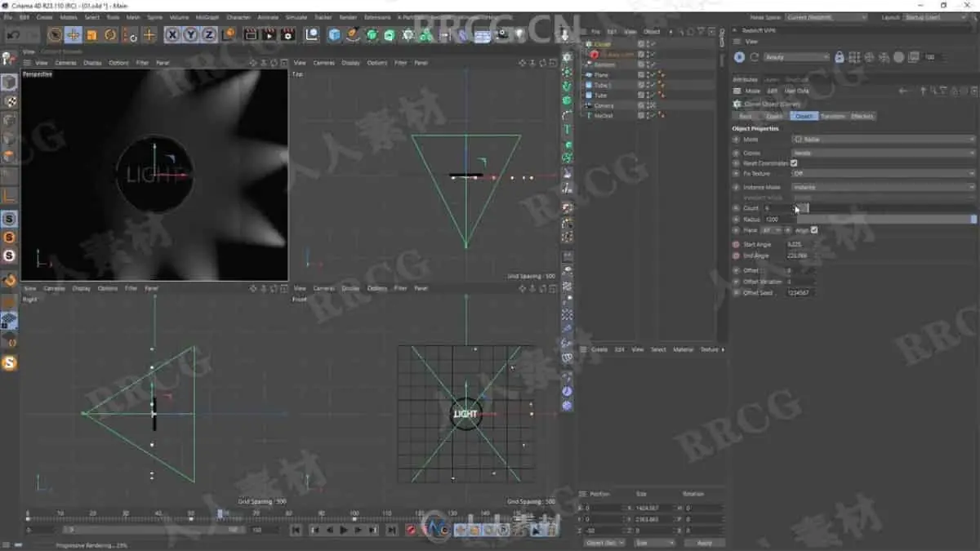
Task: Toggle first Snap S icon
Action: (9, 219)
